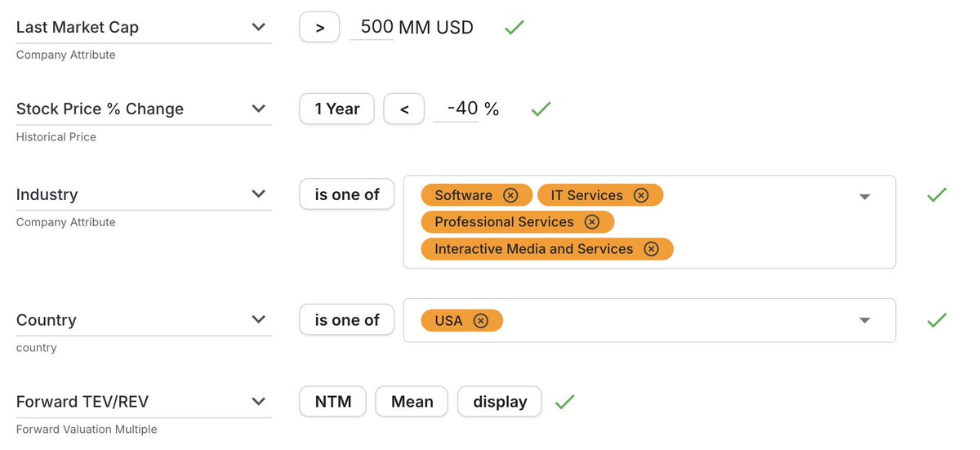The width and height of the screenshot is (980, 450).
Task: Remove Interactive Media and Services tag
Action: coord(651,249)
